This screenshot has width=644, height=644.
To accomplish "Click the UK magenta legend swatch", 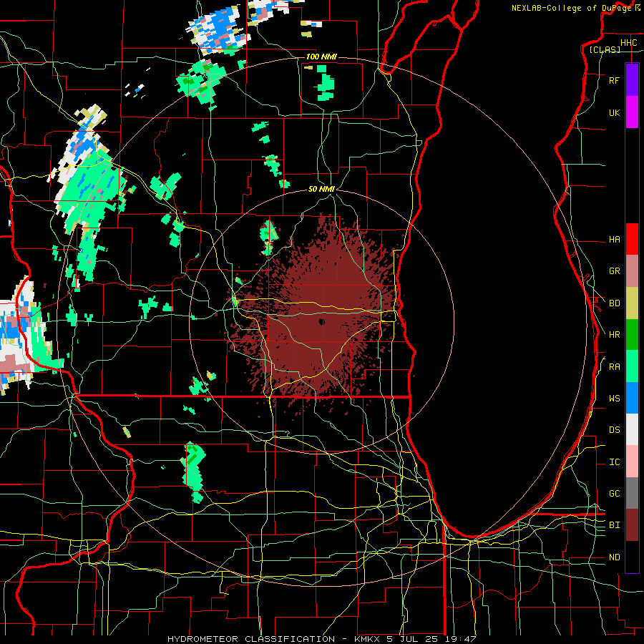I will pyautogui.click(x=632, y=112).
